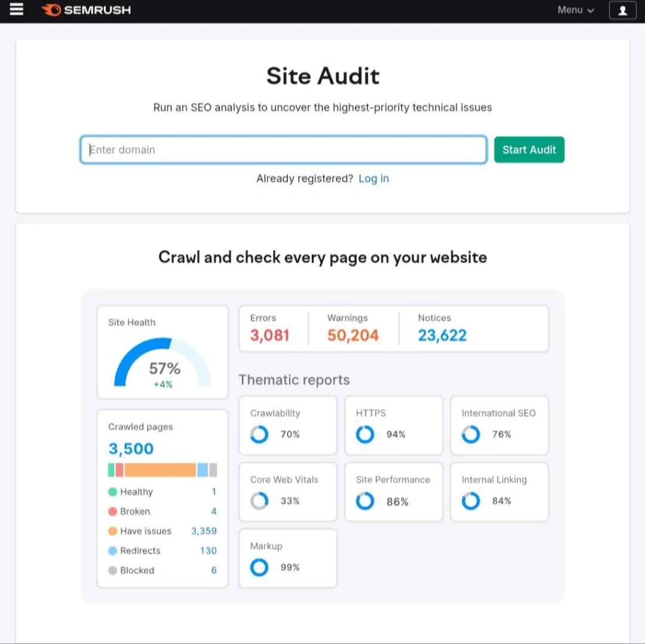Click the Core Web Vitals donut icon
Viewport: 645px width, 644px height.
(x=259, y=501)
